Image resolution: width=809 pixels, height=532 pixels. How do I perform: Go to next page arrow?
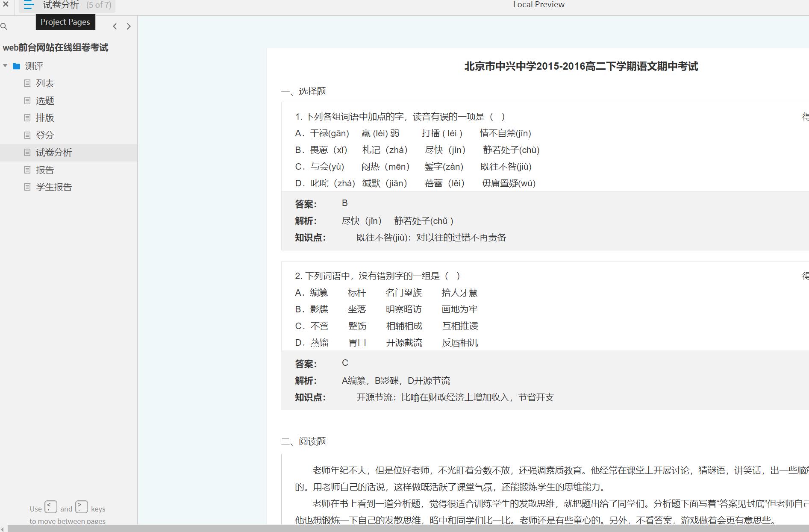(x=129, y=26)
